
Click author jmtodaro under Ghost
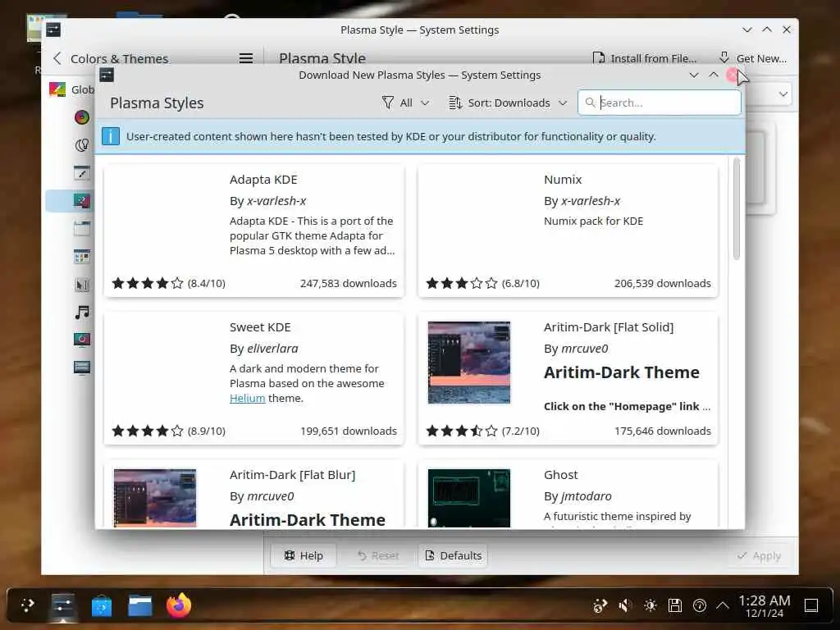click(586, 496)
